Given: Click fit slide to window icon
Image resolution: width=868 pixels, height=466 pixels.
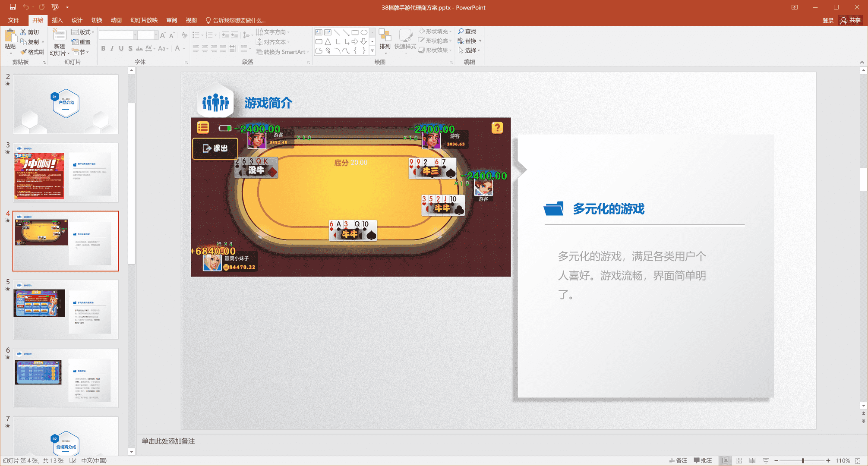Looking at the screenshot, I should pyautogui.click(x=858, y=461).
